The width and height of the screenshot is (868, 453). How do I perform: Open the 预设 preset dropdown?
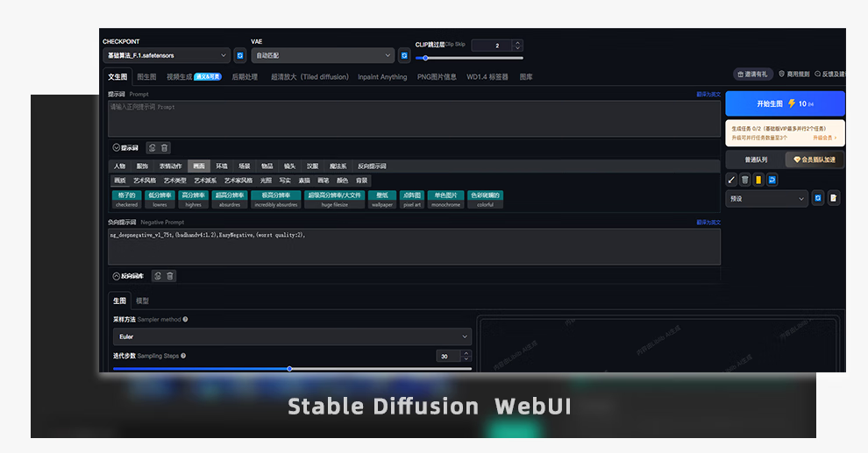[766, 199]
